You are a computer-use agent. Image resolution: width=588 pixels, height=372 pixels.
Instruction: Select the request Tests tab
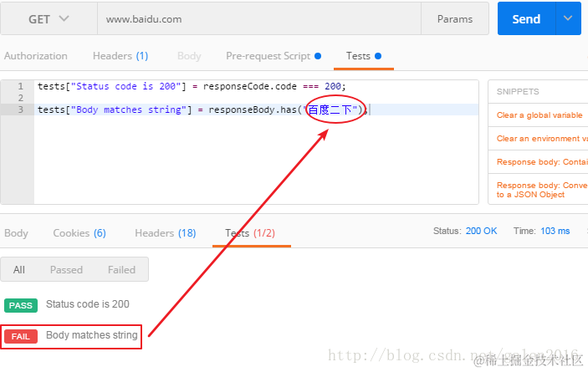coord(363,56)
